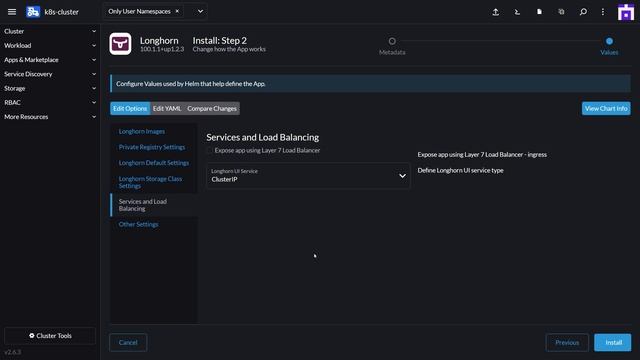Open the hamburger navigation menu
The image size is (640, 360).
click(12, 12)
